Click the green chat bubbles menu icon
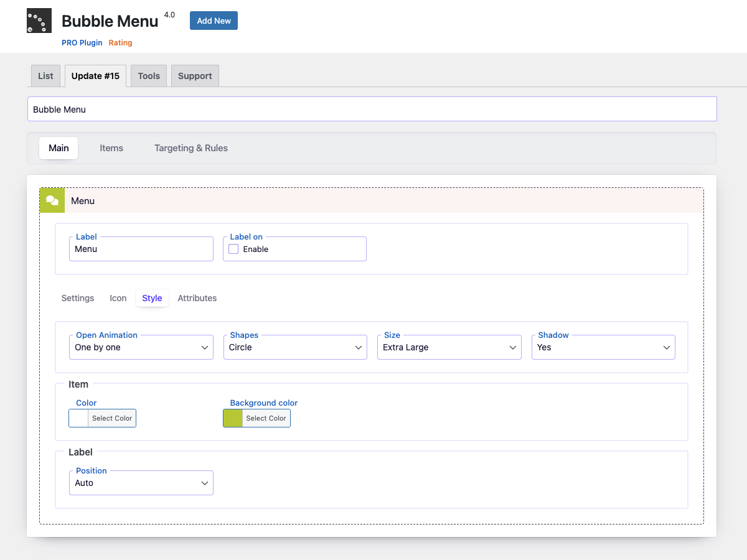The image size is (747, 560). (52, 200)
